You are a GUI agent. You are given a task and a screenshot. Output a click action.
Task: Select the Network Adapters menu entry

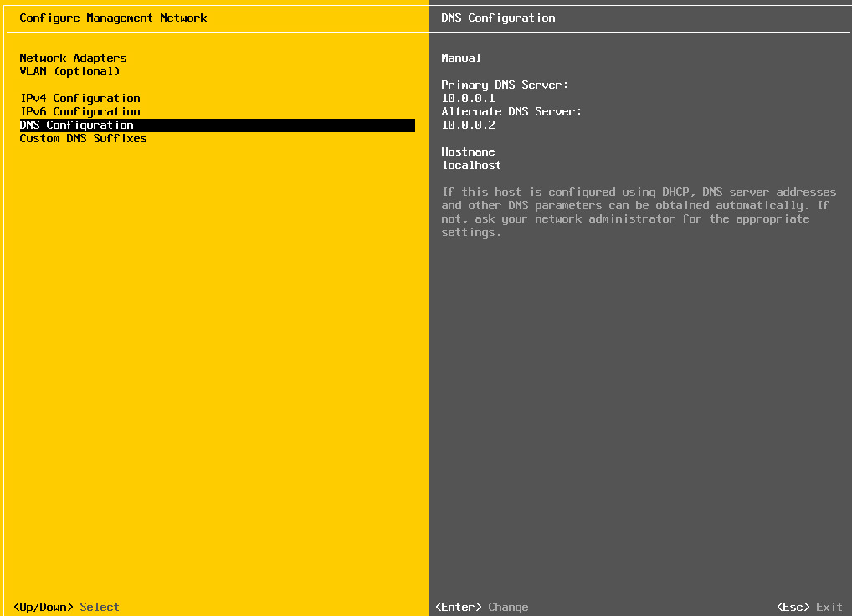pyautogui.click(x=73, y=58)
